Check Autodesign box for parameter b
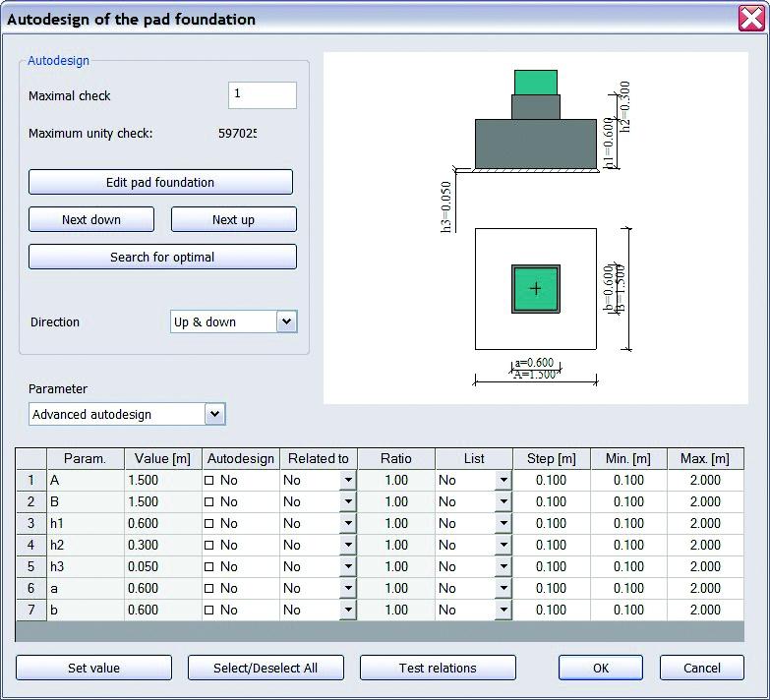This screenshot has width=770, height=700. [x=208, y=610]
